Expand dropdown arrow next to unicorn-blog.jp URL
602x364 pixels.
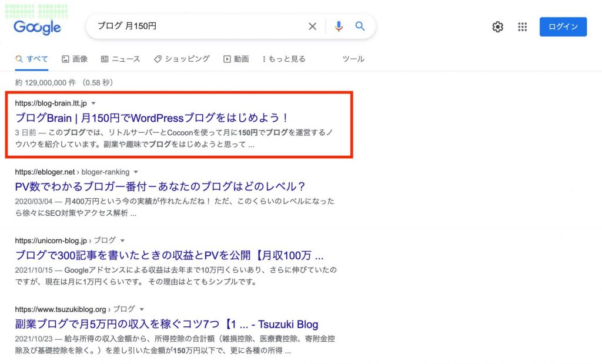point(122,241)
